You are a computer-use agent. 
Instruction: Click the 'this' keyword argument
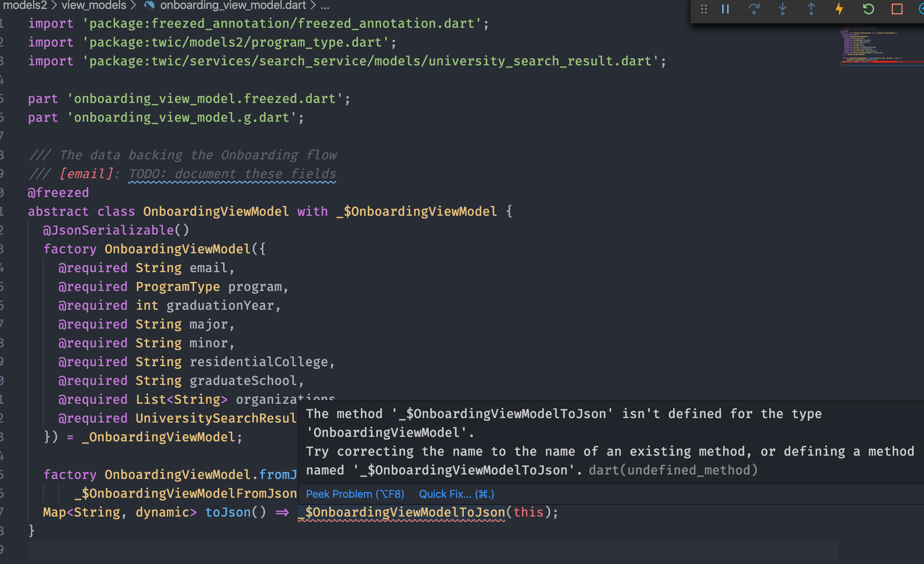click(529, 512)
